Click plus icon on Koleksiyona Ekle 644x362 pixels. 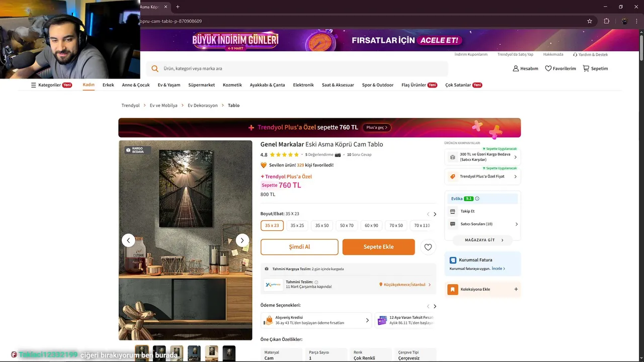pos(516,289)
